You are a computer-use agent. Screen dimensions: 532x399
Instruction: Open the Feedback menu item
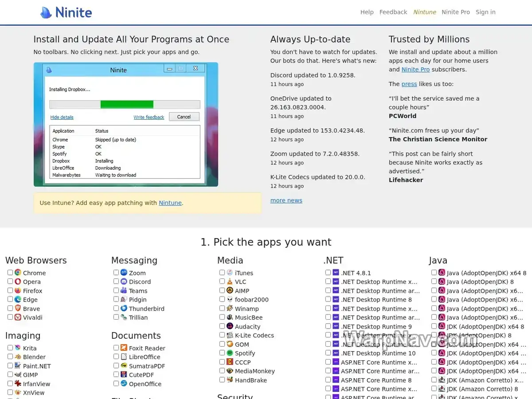393,12
